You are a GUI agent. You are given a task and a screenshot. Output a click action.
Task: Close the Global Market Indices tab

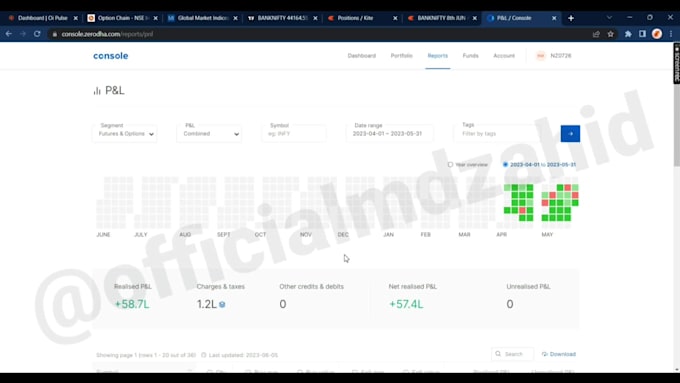coord(235,18)
